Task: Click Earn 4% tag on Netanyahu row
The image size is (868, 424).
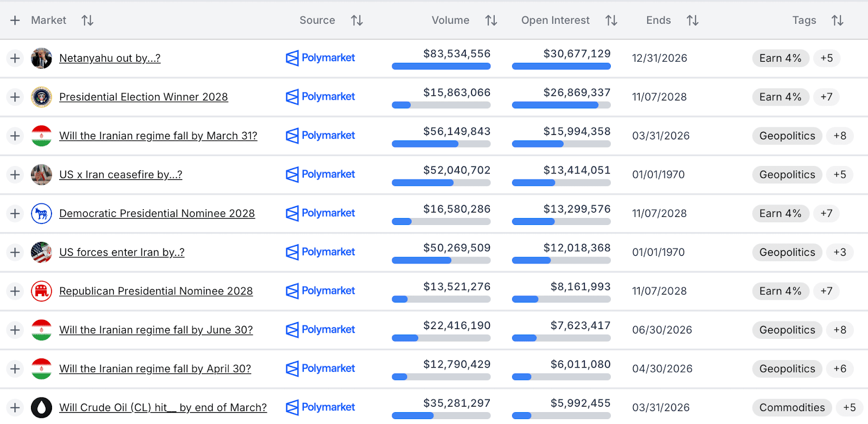Action: [780, 58]
